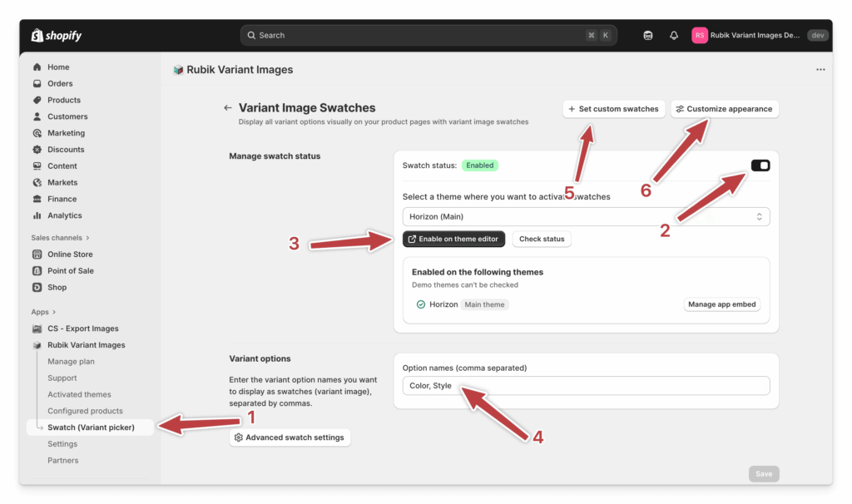The width and height of the screenshot is (852, 504).
Task: Click the dev badge in top bar
Action: point(817,35)
